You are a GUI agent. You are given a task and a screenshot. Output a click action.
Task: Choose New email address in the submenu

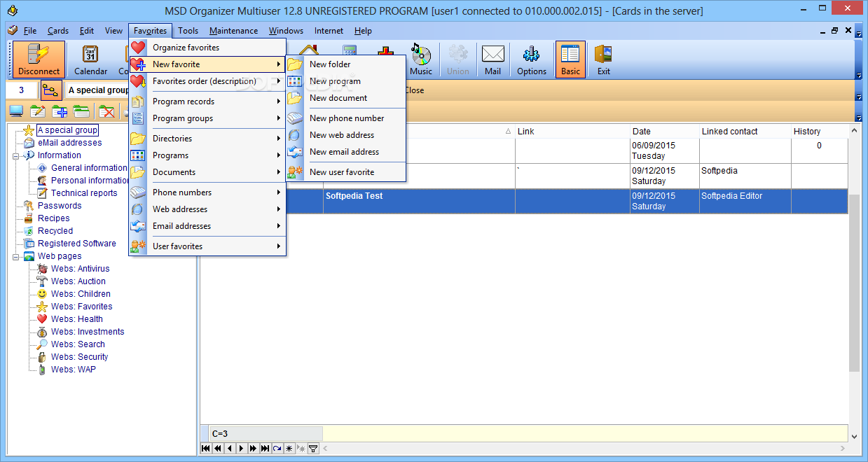coord(346,152)
